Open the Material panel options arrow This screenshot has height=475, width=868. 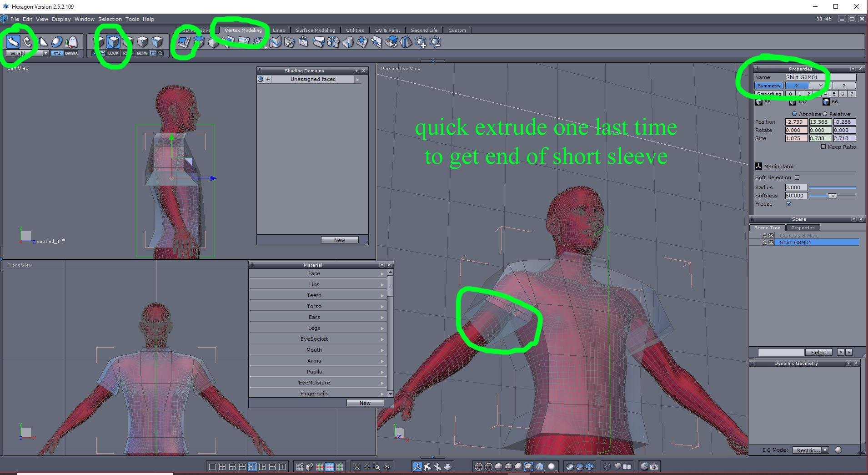coord(382,265)
